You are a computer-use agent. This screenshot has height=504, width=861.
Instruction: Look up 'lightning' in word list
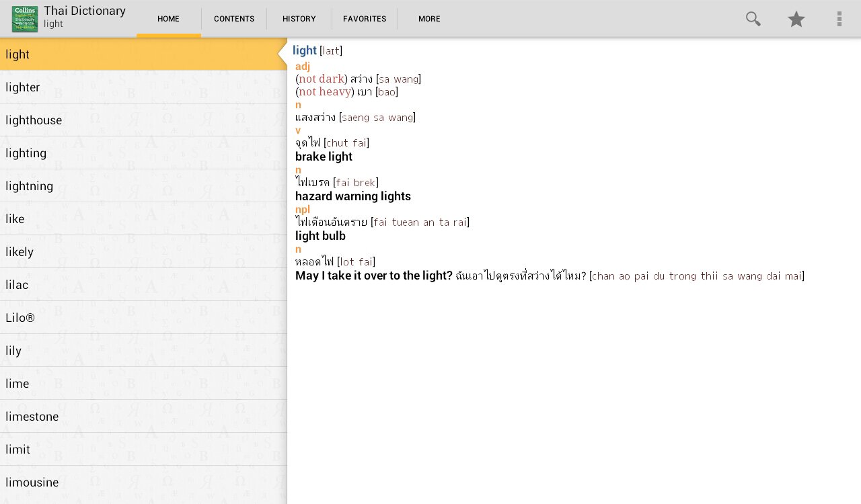pos(135,186)
